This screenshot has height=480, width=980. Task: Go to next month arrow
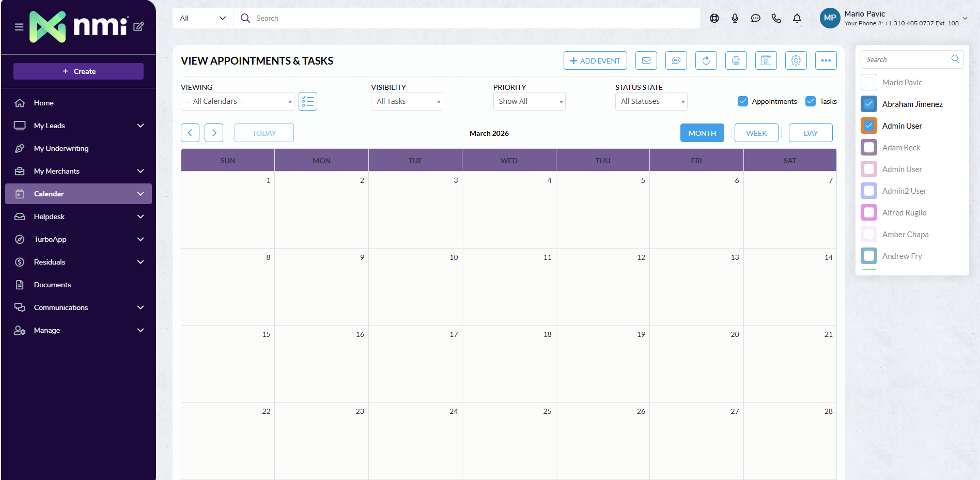pos(214,133)
